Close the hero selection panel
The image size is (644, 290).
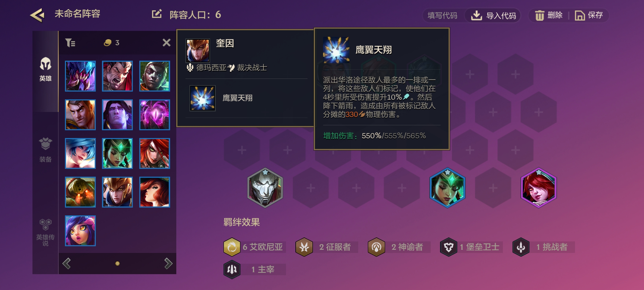167,42
